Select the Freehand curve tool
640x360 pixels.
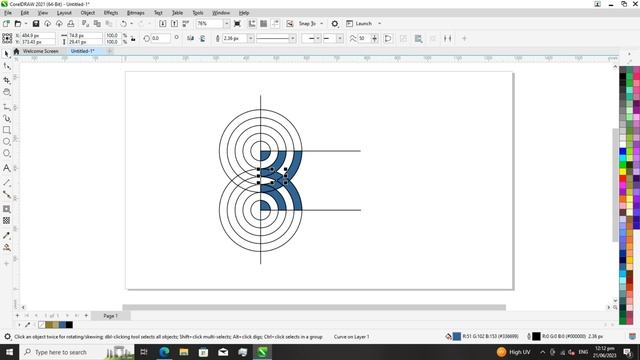(x=7, y=107)
